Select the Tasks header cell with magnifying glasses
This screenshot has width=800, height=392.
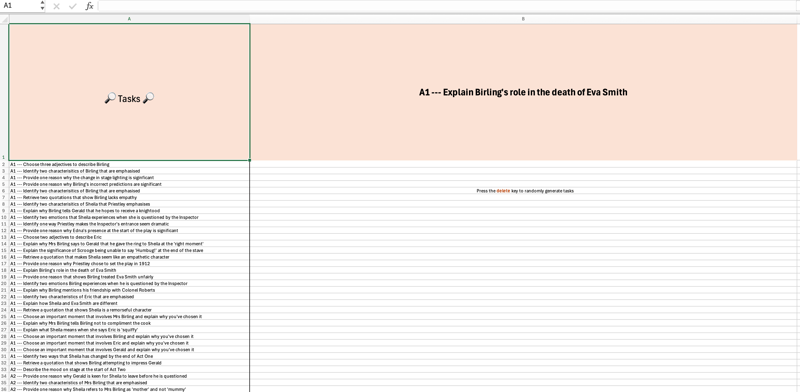pyautogui.click(x=129, y=92)
